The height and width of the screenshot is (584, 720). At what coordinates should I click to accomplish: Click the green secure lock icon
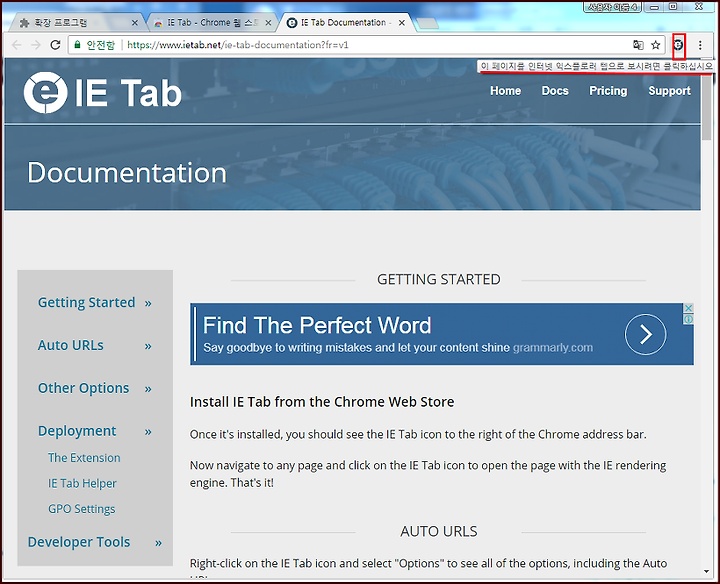tap(77, 45)
